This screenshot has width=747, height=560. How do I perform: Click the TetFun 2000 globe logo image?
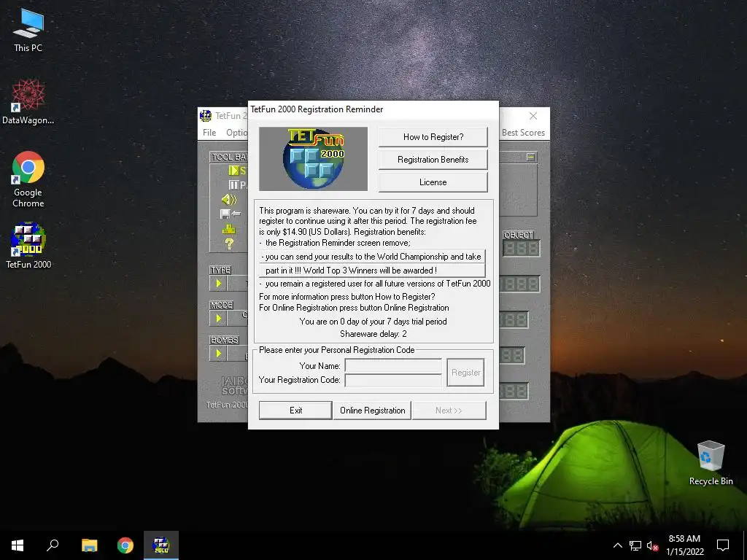click(x=313, y=159)
